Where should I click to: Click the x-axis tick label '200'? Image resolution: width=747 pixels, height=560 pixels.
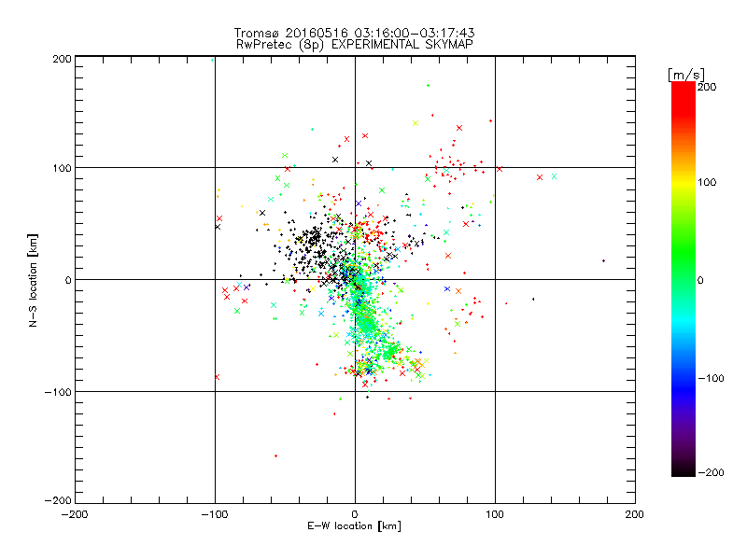pos(635,514)
